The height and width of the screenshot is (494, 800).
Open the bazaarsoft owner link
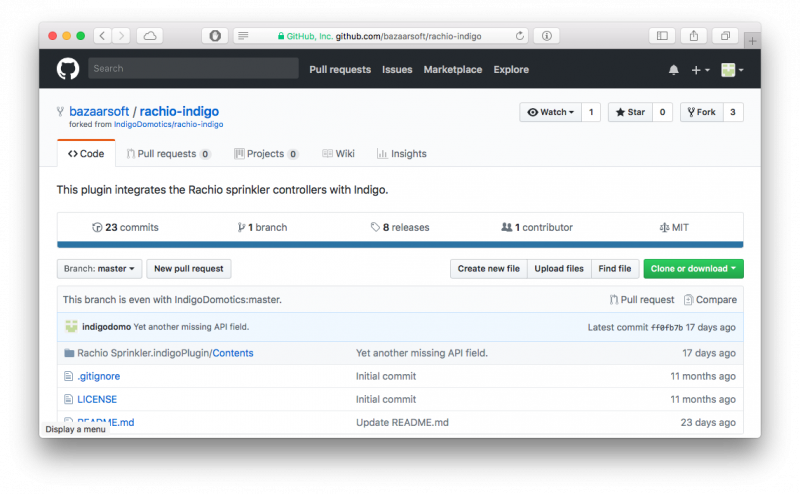pos(99,111)
